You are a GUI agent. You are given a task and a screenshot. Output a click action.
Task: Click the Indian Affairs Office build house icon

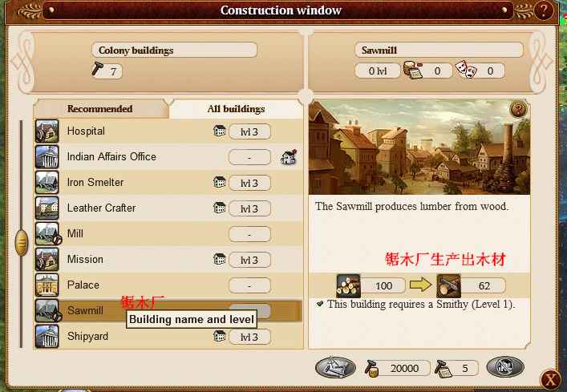tap(289, 157)
